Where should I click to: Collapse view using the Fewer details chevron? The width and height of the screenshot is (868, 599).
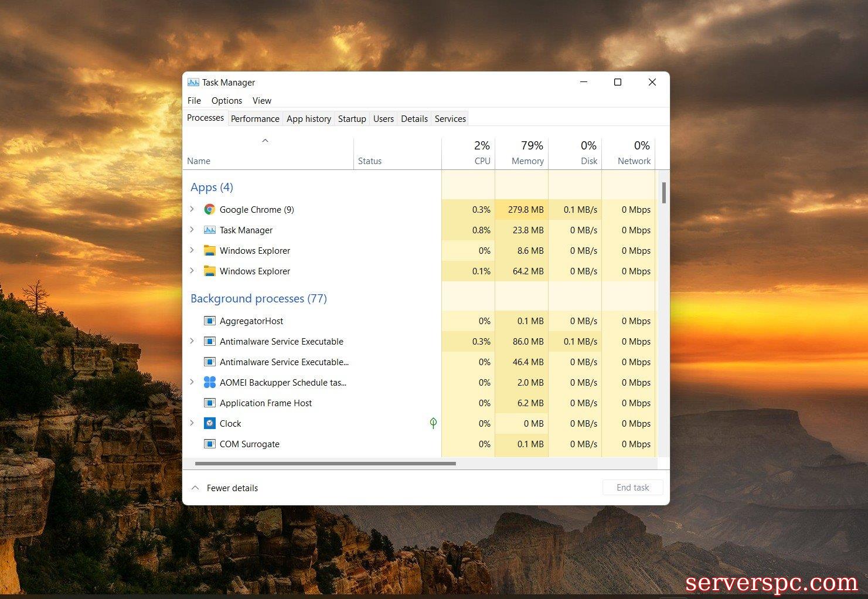coord(196,488)
